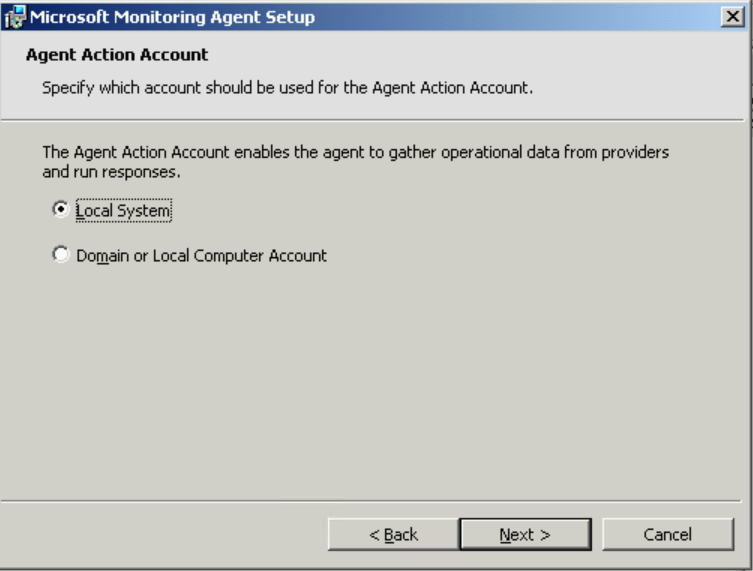The width and height of the screenshot is (753, 571).
Task: Close the Microsoft Monitoring Agent Setup window
Action: point(732,17)
